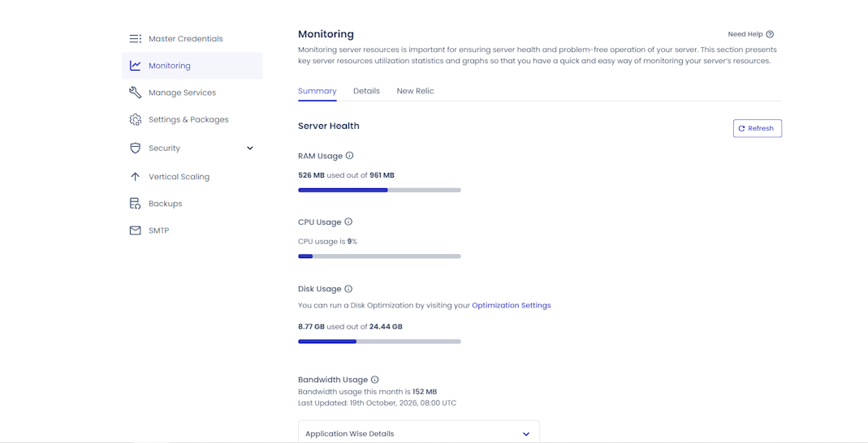
Task: Click the Security shield icon
Action: [x=135, y=148]
